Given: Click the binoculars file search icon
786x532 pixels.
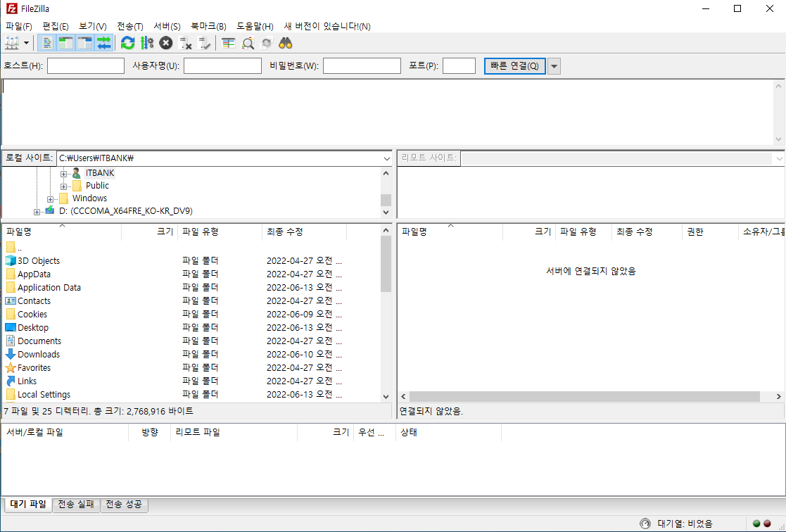Looking at the screenshot, I should point(286,43).
